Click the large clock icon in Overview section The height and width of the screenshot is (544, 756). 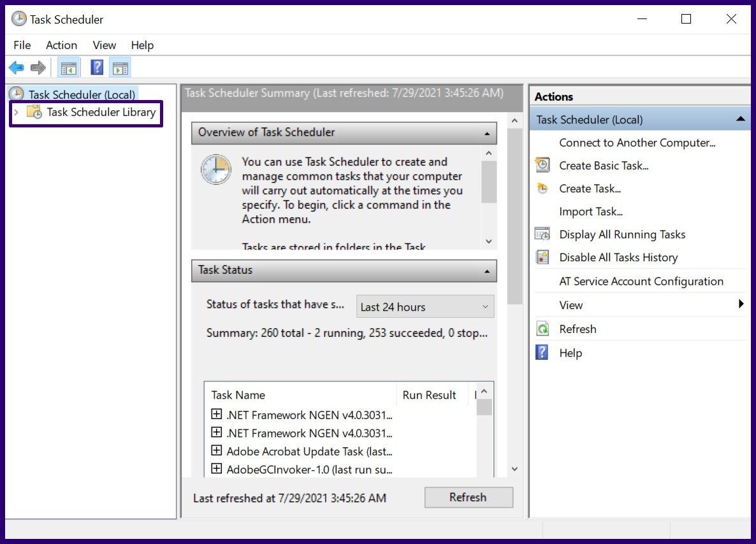(216, 169)
